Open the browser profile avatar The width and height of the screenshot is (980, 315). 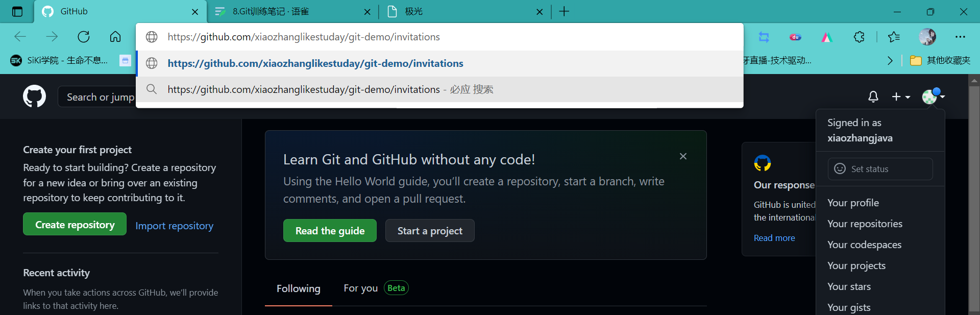tap(927, 37)
